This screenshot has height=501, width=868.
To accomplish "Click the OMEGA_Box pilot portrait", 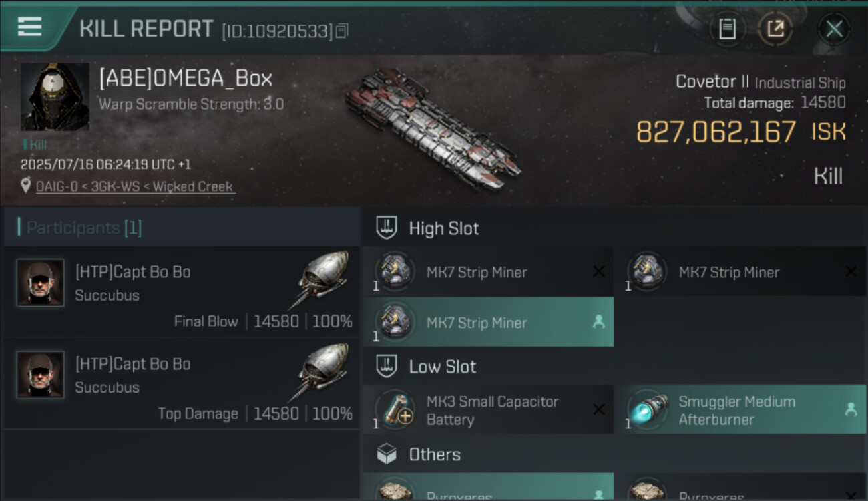I will coord(55,97).
